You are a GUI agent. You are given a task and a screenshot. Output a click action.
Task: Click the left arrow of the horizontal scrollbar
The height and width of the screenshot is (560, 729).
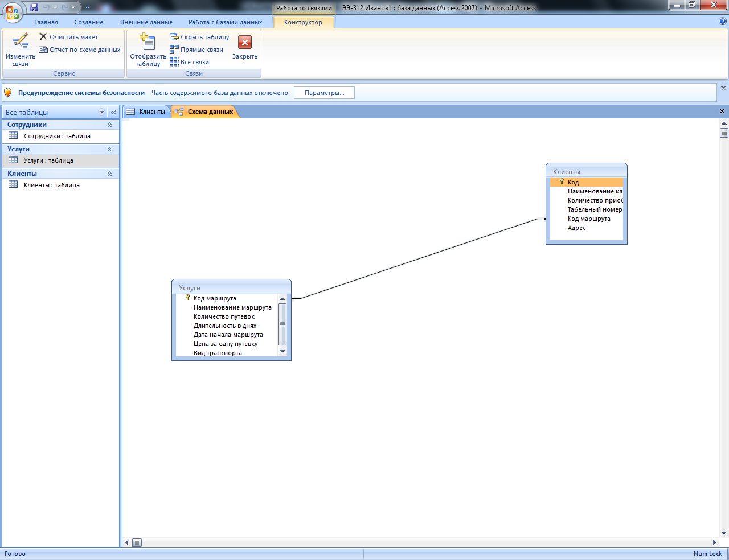(x=127, y=543)
